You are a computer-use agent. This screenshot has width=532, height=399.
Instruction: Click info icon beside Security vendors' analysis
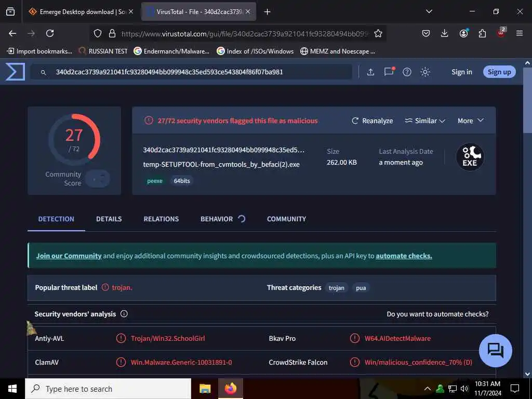pos(124,314)
